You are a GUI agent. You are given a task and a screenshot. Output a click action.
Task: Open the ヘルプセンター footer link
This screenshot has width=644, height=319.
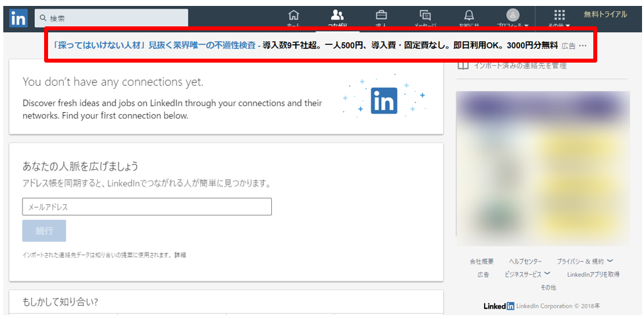tap(525, 262)
